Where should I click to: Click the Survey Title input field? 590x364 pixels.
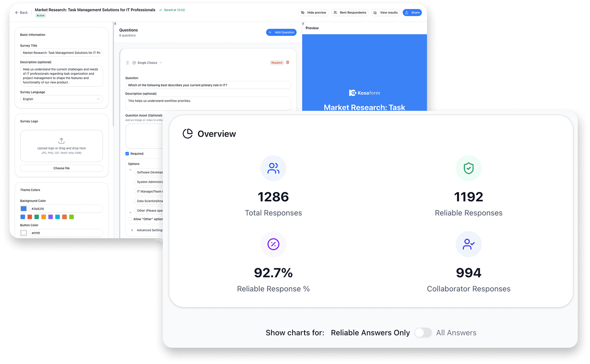61,53
